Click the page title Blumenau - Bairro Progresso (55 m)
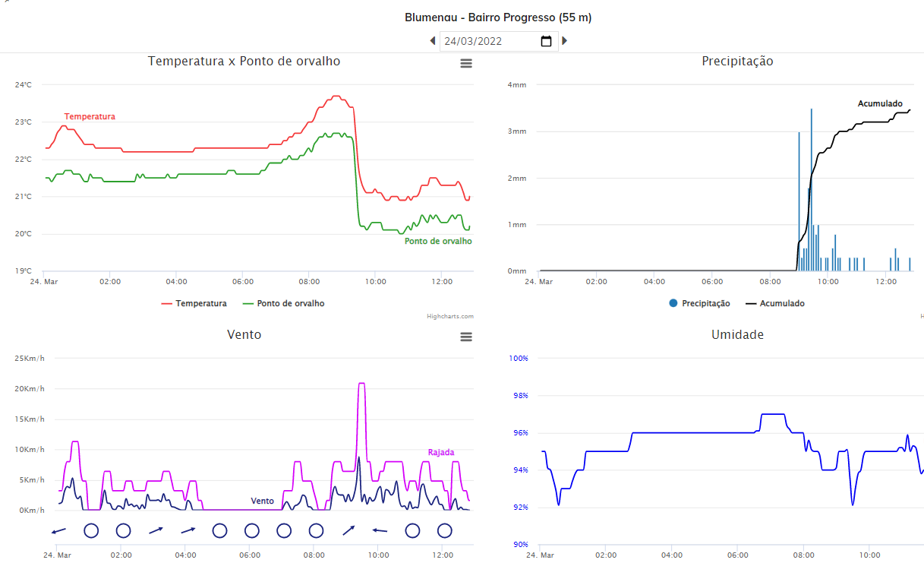 [498, 17]
